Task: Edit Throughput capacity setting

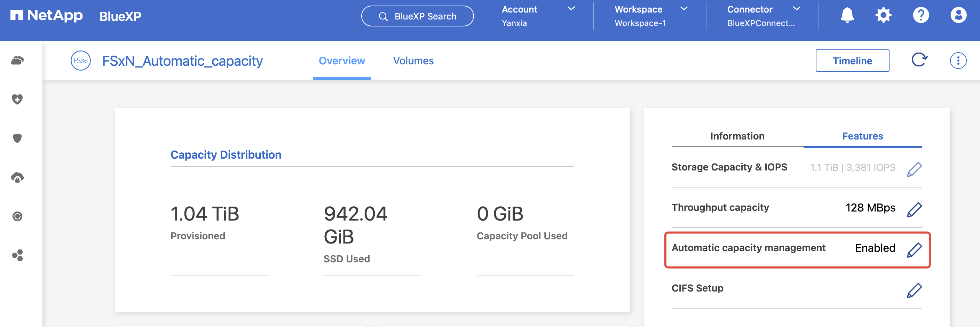Action: coord(914,209)
